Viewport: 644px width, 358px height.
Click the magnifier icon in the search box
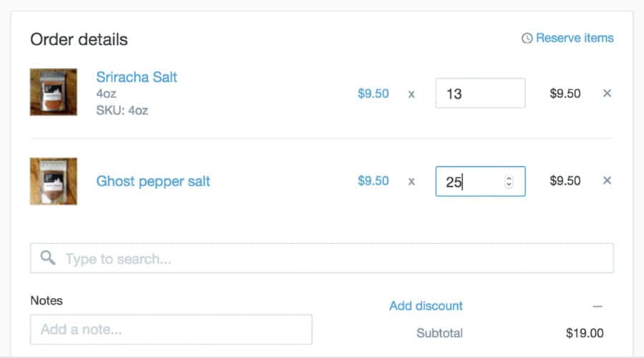tap(48, 258)
